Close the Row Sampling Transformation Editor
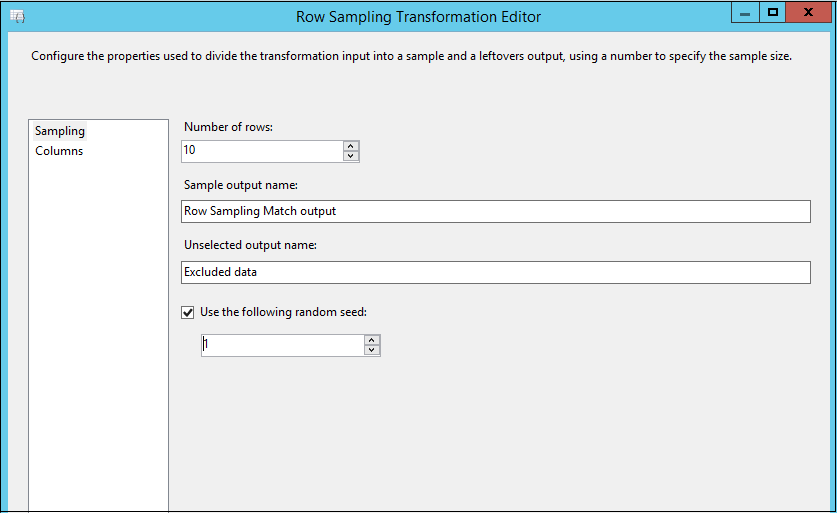Image resolution: width=837 pixels, height=513 pixels. (809, 13)
